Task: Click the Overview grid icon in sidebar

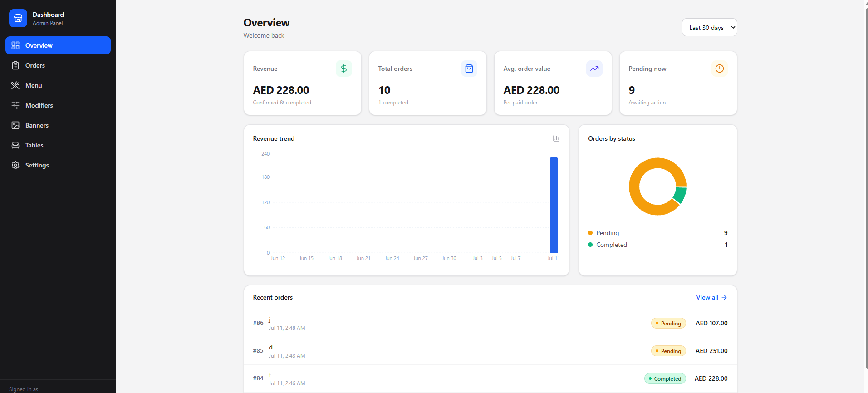Action: [x=15, y=45]
